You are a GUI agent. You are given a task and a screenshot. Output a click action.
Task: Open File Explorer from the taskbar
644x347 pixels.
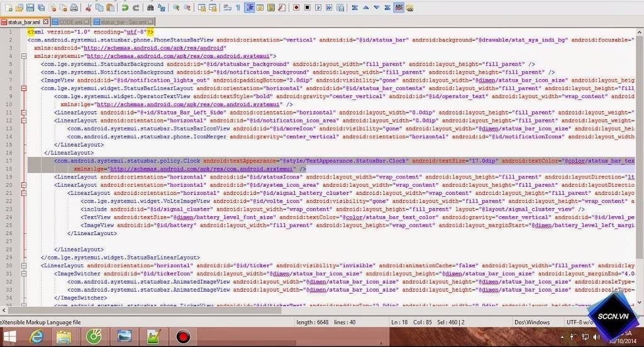click(64, 337)
